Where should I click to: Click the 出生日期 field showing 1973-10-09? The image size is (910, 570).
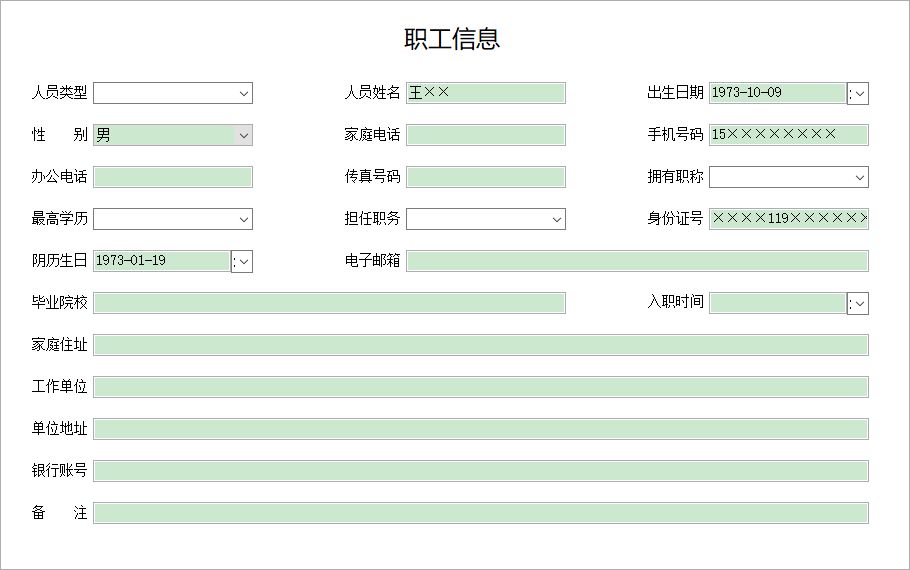click(x=777, y=93)
